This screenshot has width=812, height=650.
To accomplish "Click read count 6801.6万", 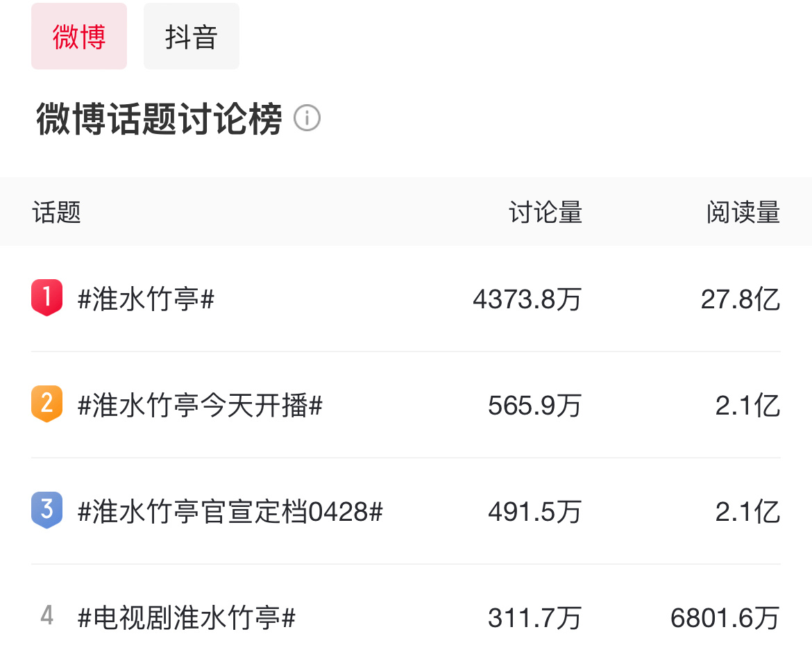I will [725, 618].
